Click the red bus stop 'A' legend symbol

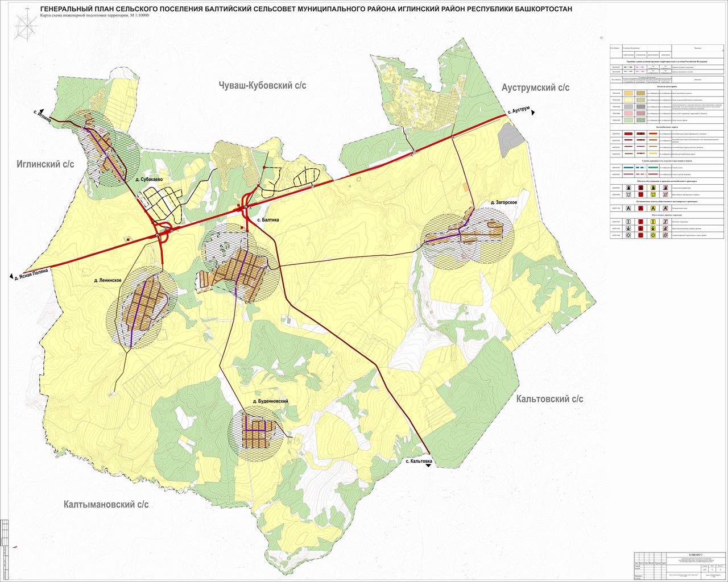pyautogui.click(x=640, y=209)
